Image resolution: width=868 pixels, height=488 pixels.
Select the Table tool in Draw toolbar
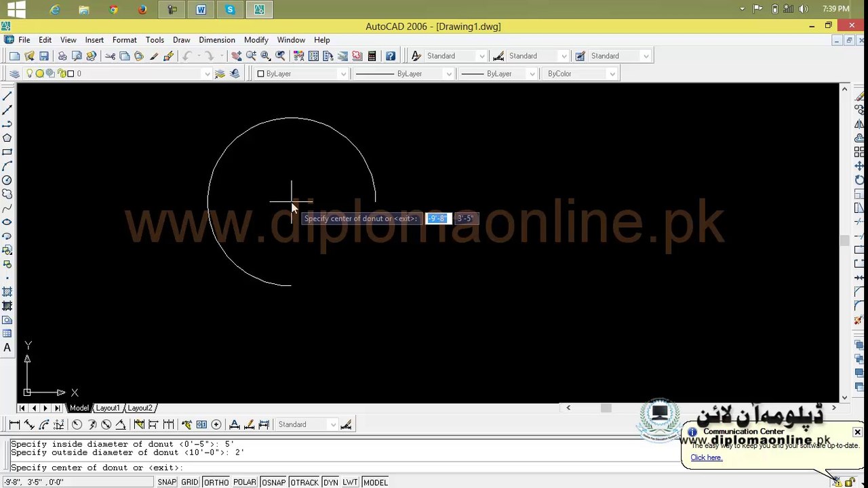pos(7,333)
